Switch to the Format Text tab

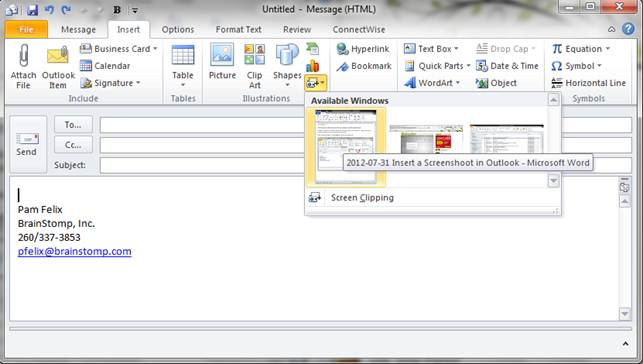click(x=238, y=30)
